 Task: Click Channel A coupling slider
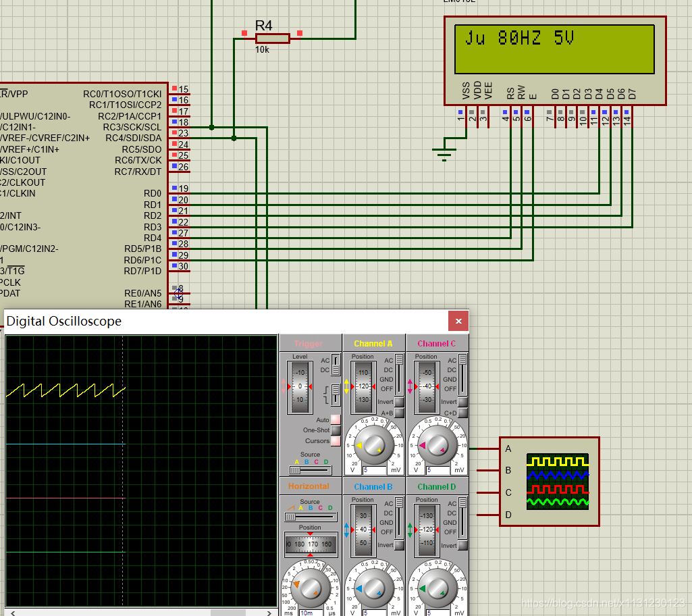click(x=400, y=374)
